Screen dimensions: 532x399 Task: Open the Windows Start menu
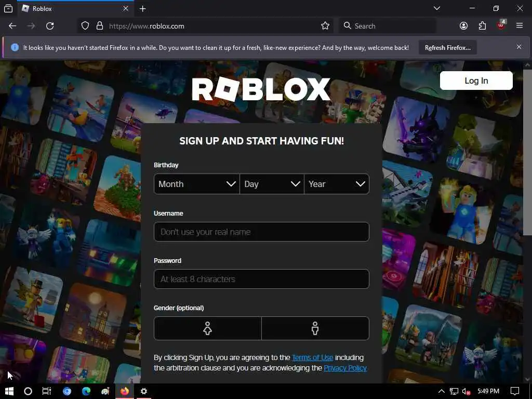[9, 391]
